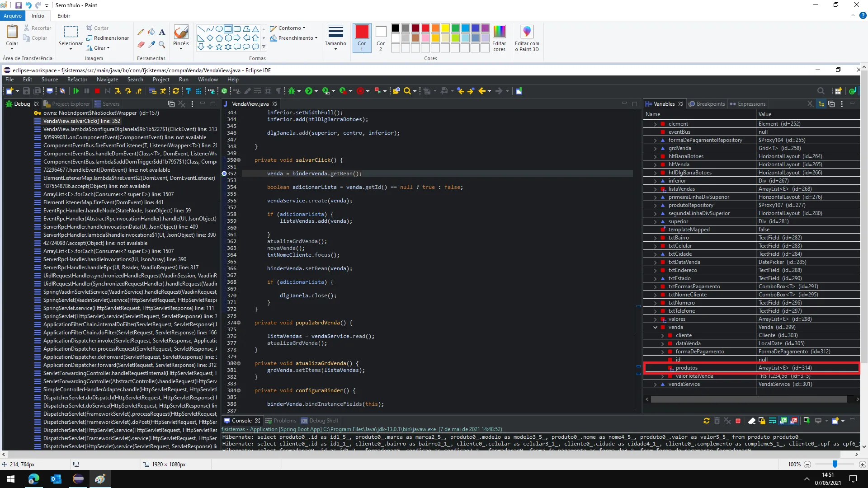Toggle Show Logical Structure in Variables view
This screenshot has height=488, width=868.
[821, 104]
